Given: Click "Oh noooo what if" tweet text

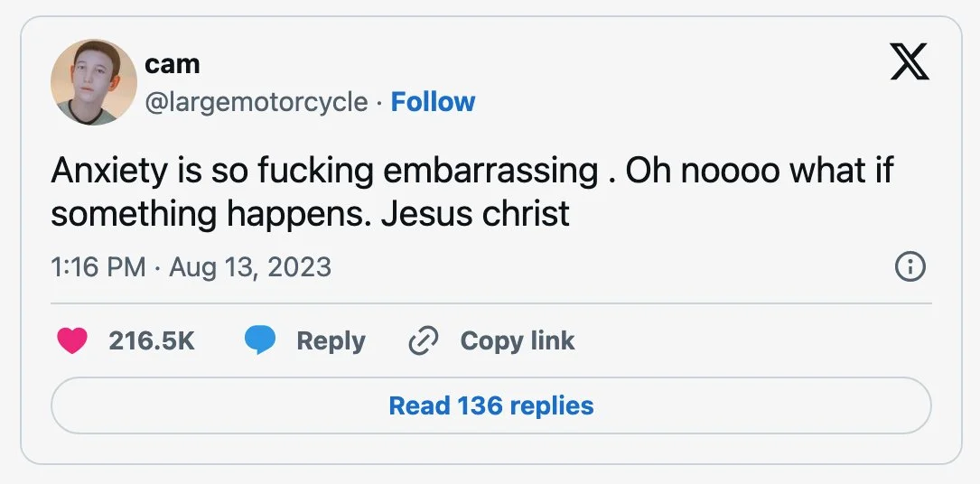Looking at the screenshot, I should [759, 171].
